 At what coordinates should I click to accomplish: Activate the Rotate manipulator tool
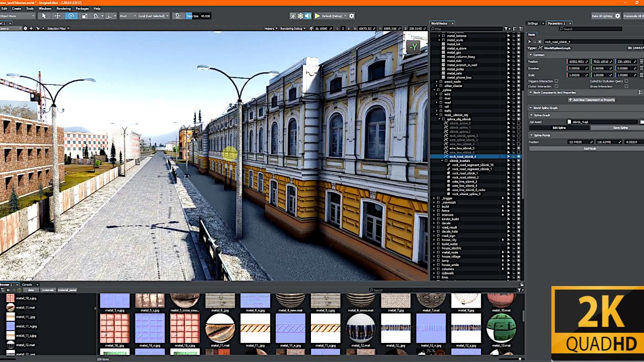71,16
